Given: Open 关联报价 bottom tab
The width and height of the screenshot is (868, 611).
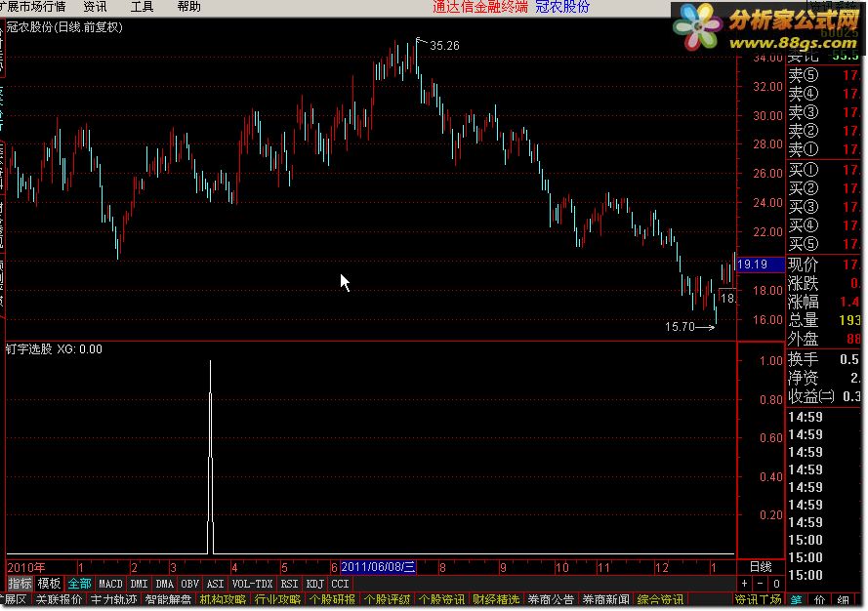Looking at the screenshot, I should tap(59, 599).
